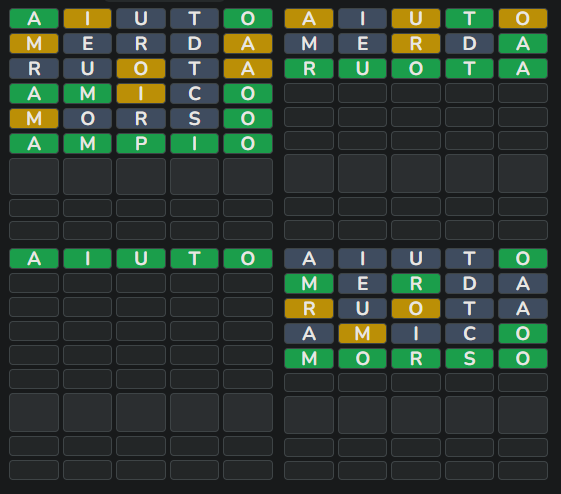Select green M tile of MORSO, bottom-right board

[x=309, y=358]
